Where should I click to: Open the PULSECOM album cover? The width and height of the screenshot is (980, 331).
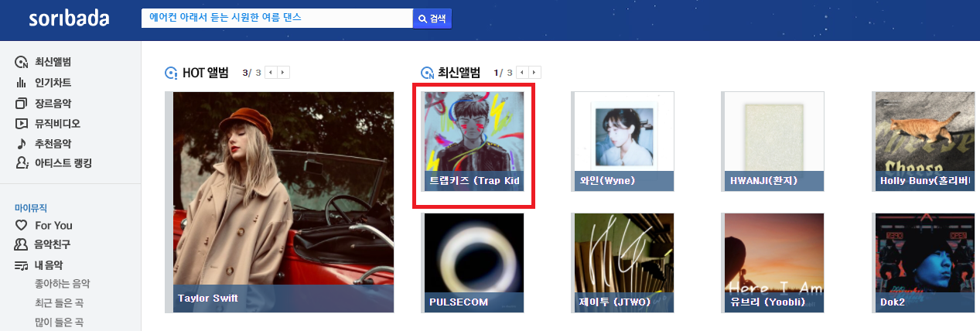pos(473,263)
